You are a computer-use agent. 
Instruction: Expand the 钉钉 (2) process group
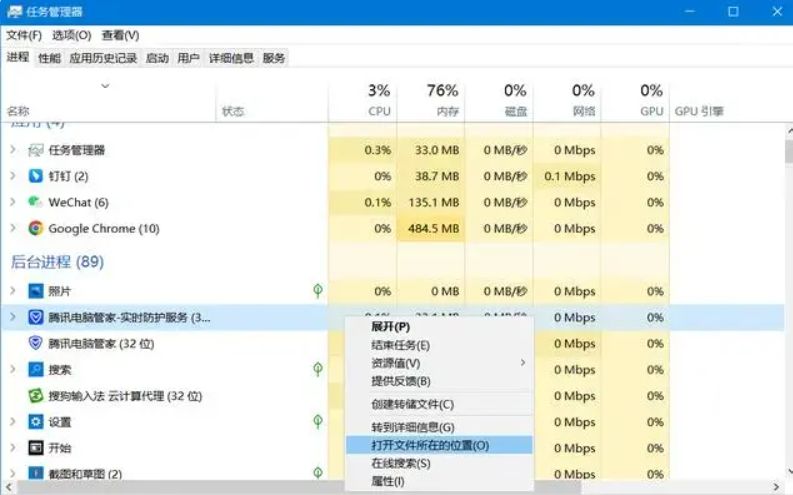[x=13, y=176]
